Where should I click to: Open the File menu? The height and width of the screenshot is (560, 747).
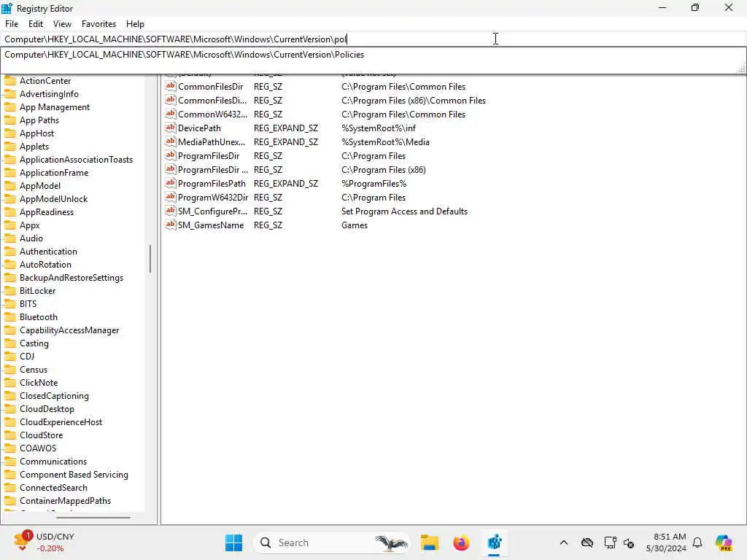12,24
